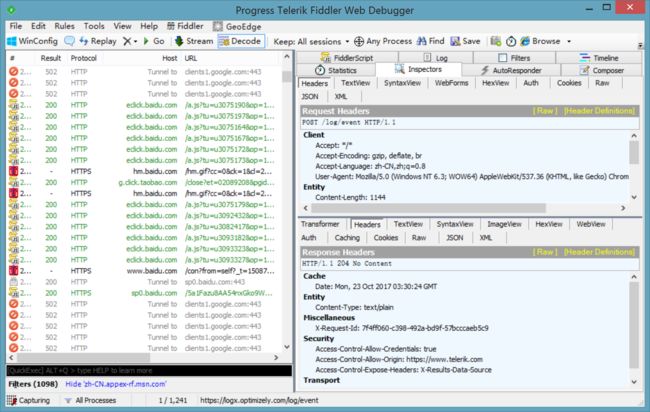Select request HexView inspector tab
The height and width of the screenshot is (412, 650).
tap(495, 83)
